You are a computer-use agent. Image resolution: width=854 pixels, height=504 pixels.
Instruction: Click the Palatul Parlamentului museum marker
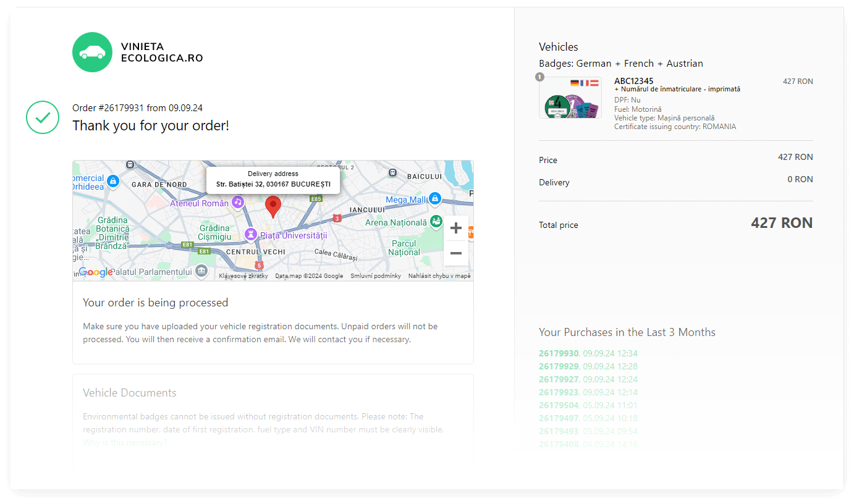tap(201, 271)
